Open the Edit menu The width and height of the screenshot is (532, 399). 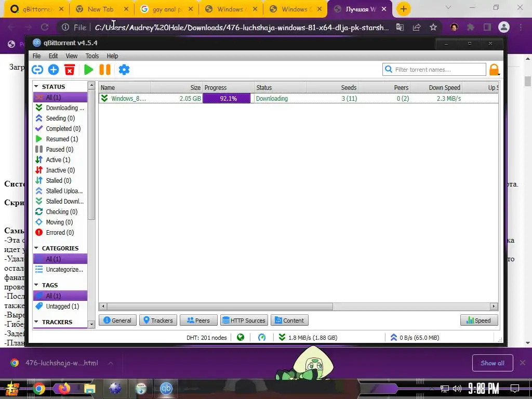54,56
